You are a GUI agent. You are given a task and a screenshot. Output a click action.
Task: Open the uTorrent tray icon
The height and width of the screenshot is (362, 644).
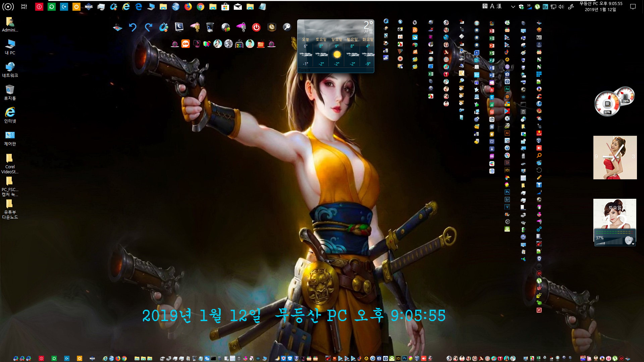click(537, 6)
